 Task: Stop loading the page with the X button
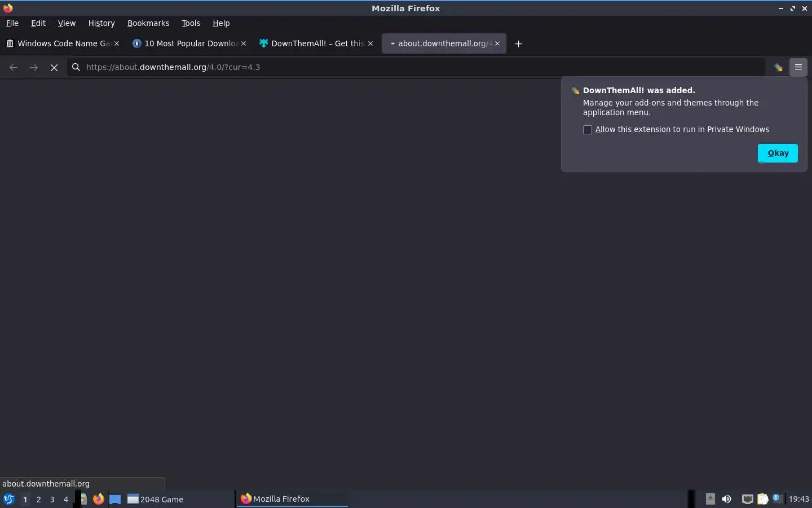54,67
